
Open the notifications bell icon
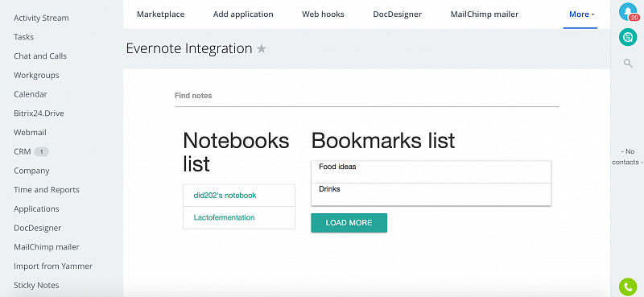coord(628,12)
